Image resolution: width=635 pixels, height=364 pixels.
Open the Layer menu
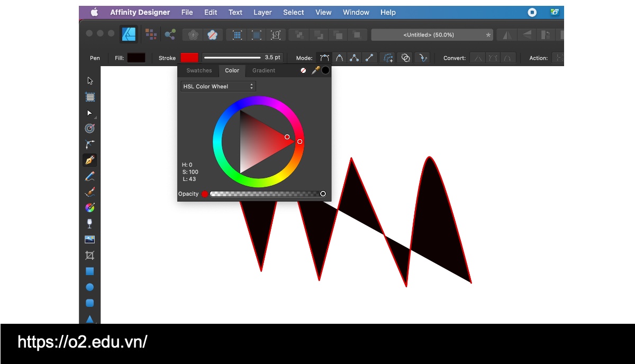[x=262, y=12]
